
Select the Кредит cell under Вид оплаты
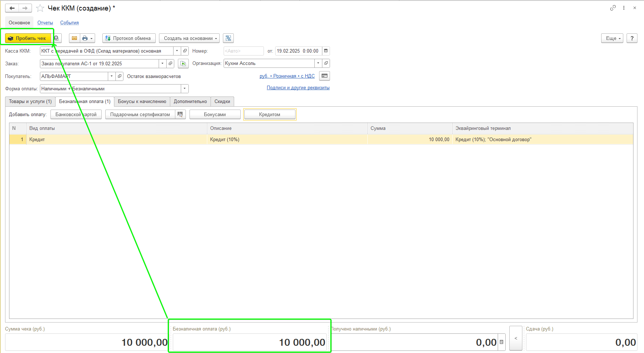tap(117, 140)
